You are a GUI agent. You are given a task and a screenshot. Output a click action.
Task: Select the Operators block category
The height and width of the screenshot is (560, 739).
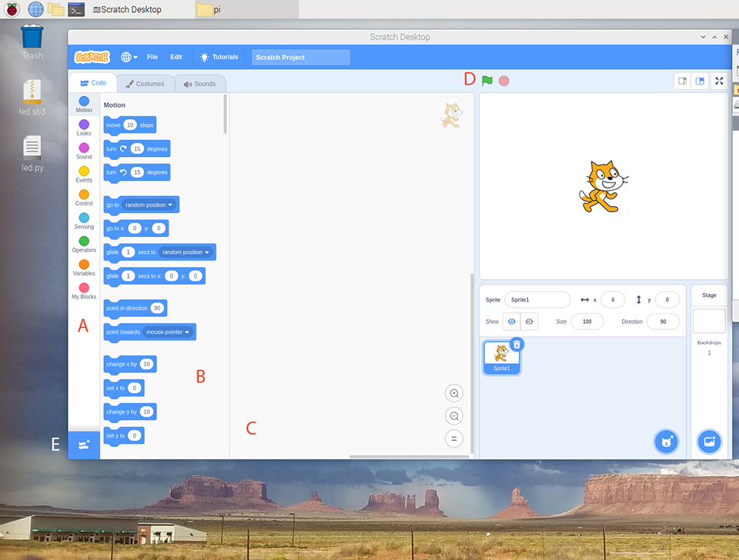(84, 245)
